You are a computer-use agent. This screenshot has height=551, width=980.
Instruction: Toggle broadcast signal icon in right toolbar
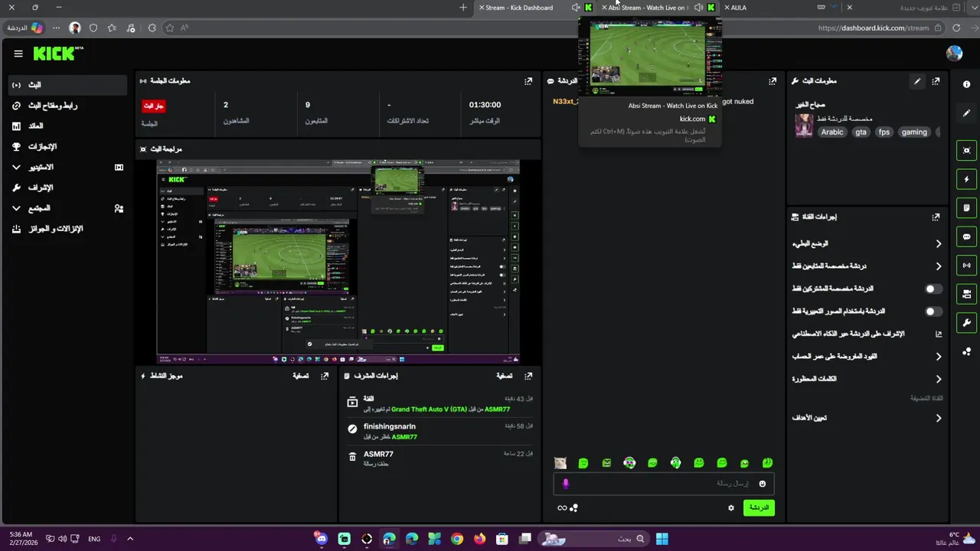[966, 266]
